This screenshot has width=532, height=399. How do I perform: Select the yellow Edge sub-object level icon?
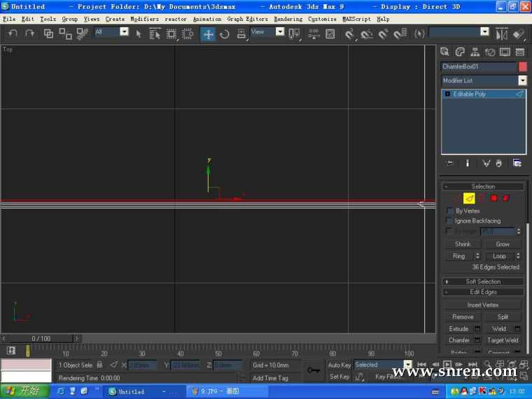pyautogui.click(x=469, y=199)
